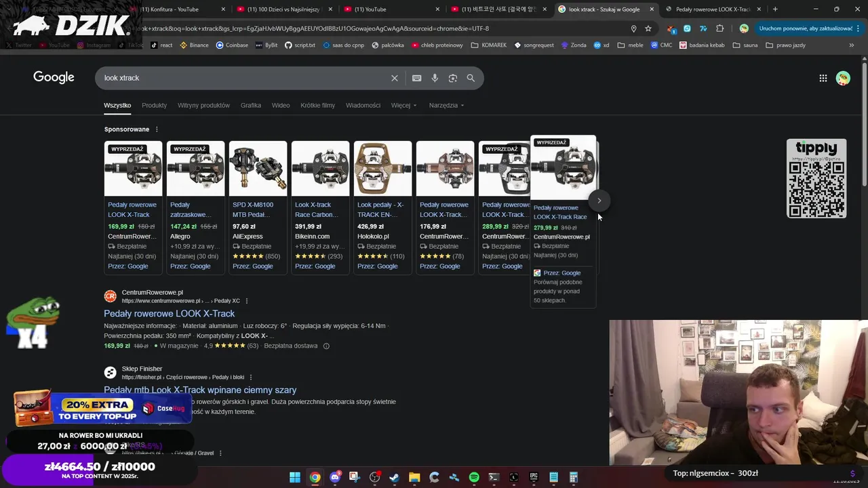Switch to the Grafika tab

(x=251, y=106)
